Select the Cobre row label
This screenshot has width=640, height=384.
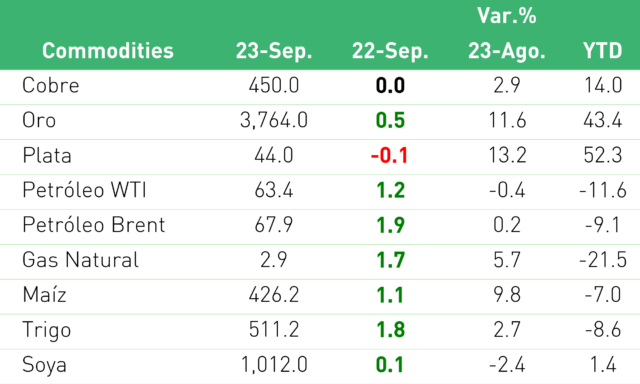(x=51, y=85)
